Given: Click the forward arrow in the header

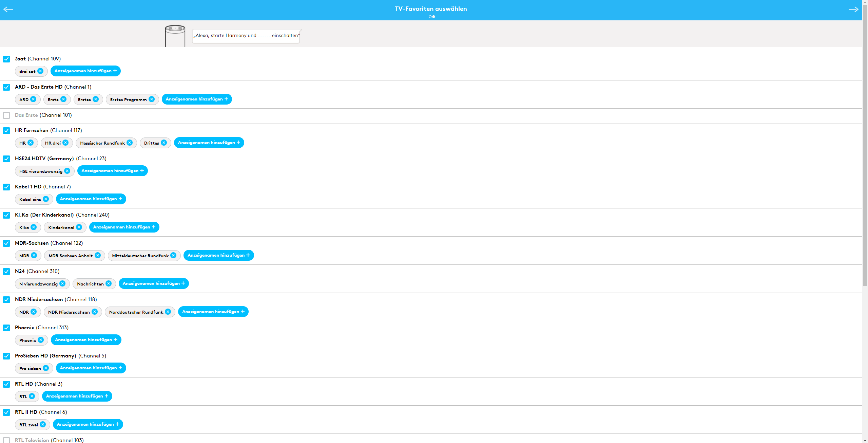Looking at the screenshot, I should (x=853, y=9).
